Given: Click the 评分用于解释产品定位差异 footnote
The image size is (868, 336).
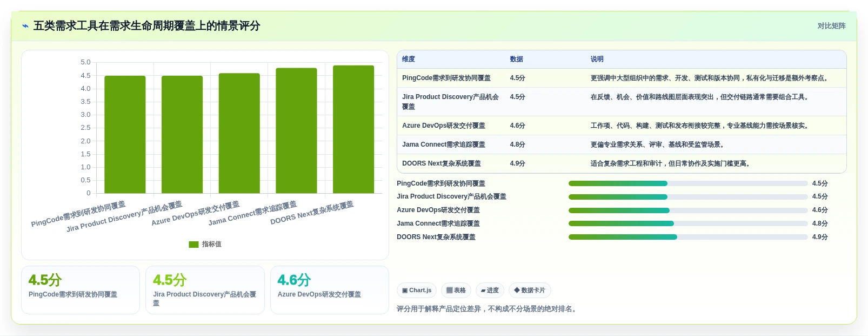Looking at the screenshot, I should (487, 309).
